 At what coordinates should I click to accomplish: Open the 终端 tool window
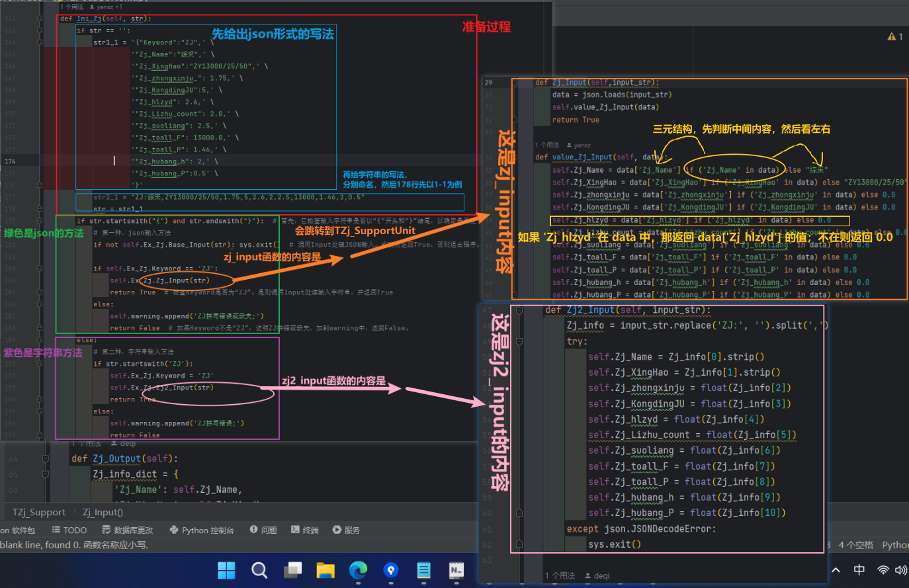coord(304,530)
